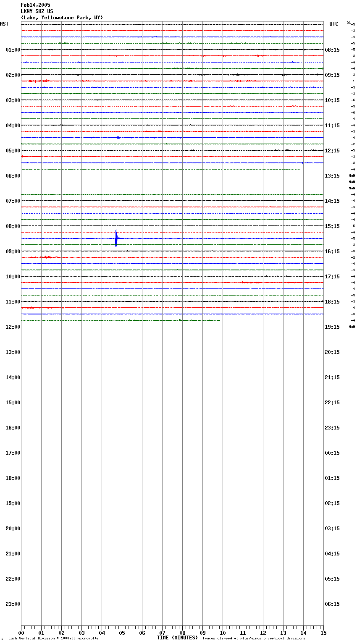
Task: Select the 16:15 UTC time label
Action: (x=332, y=251)
